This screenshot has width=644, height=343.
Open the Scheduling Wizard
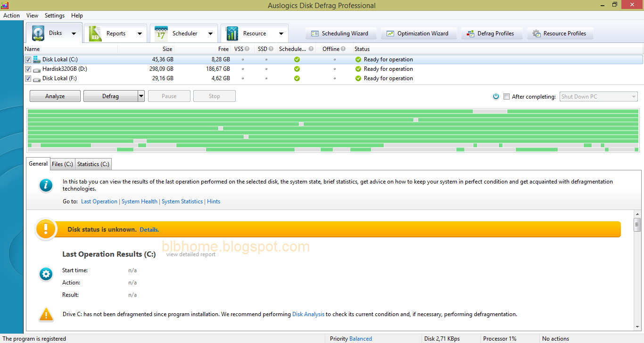[x=340, y=33]
